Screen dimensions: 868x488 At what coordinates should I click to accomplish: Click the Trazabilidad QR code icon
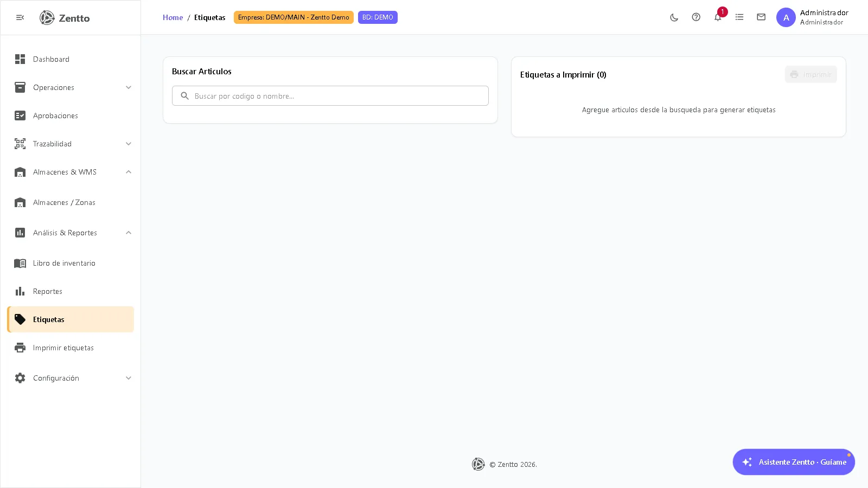[x=20, y=144]
